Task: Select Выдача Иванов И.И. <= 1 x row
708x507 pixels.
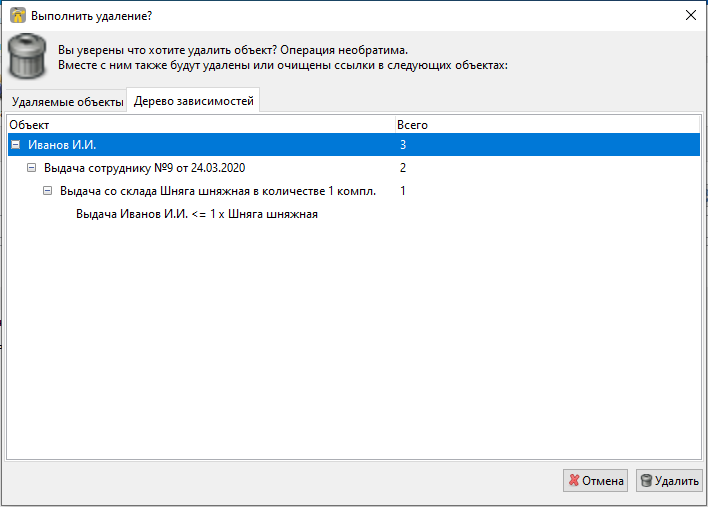Action: click(354, 214)
